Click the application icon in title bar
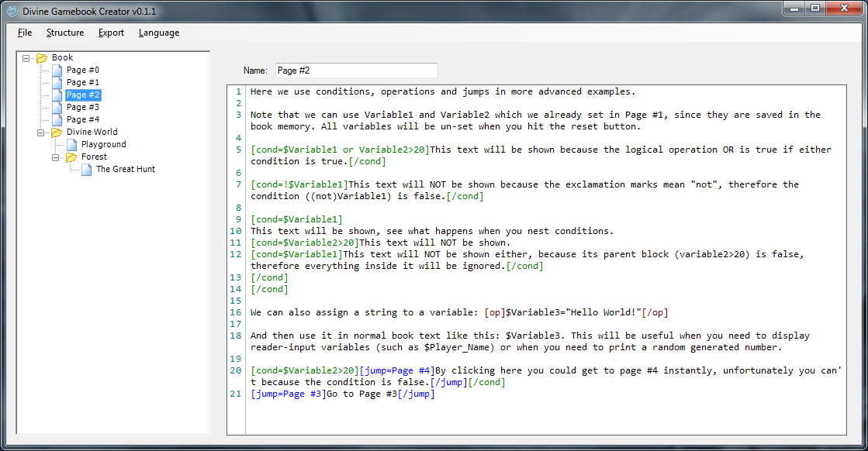This screenshot has height=451, width=868. 12,11
